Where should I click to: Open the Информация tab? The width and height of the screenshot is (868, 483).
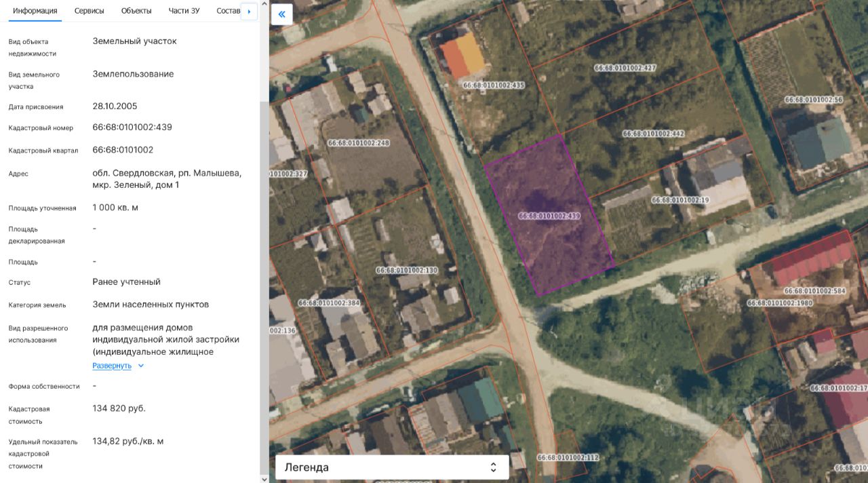pos(35,11)
